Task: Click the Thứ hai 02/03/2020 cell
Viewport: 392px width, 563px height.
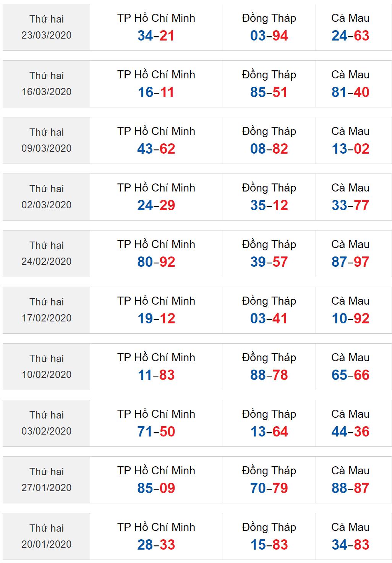Action: pyautogui.click(x=46, y=197)
